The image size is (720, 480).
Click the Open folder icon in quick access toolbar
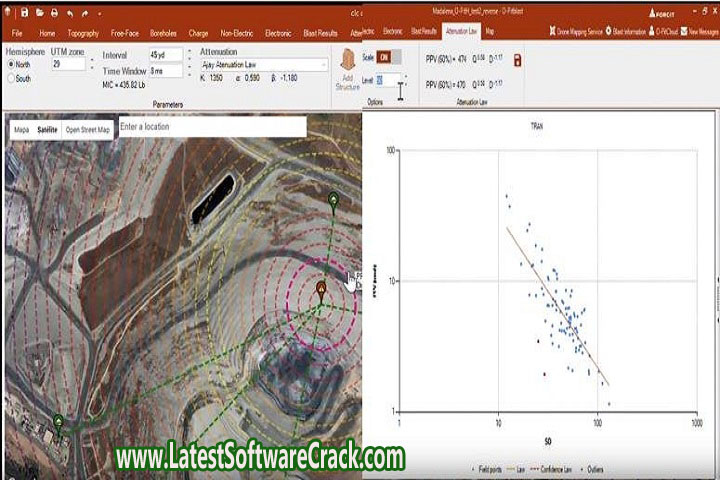tap(40, 12)
